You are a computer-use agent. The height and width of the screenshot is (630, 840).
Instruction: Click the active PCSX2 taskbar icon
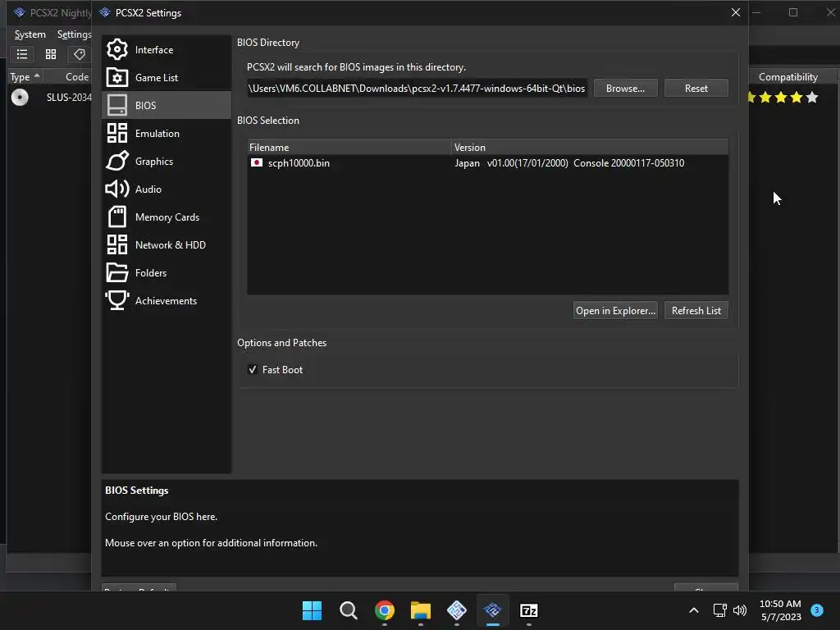pos(493,610)
